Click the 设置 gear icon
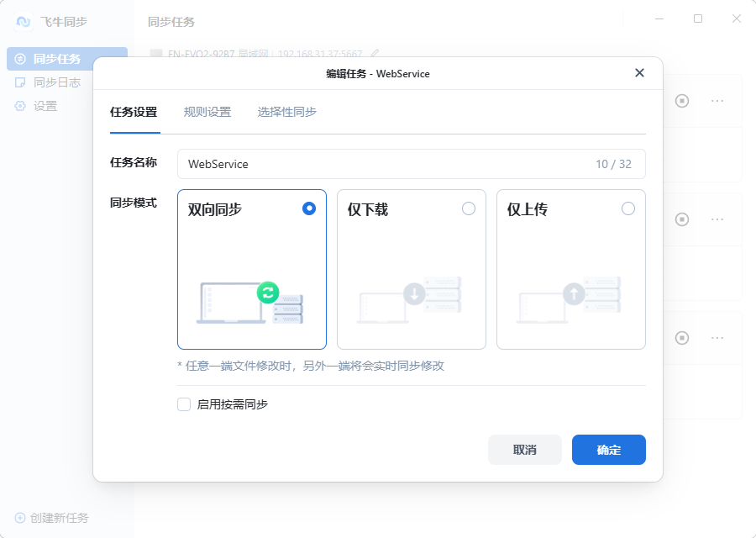Screen dimensions: 756x538 point(20,106)
